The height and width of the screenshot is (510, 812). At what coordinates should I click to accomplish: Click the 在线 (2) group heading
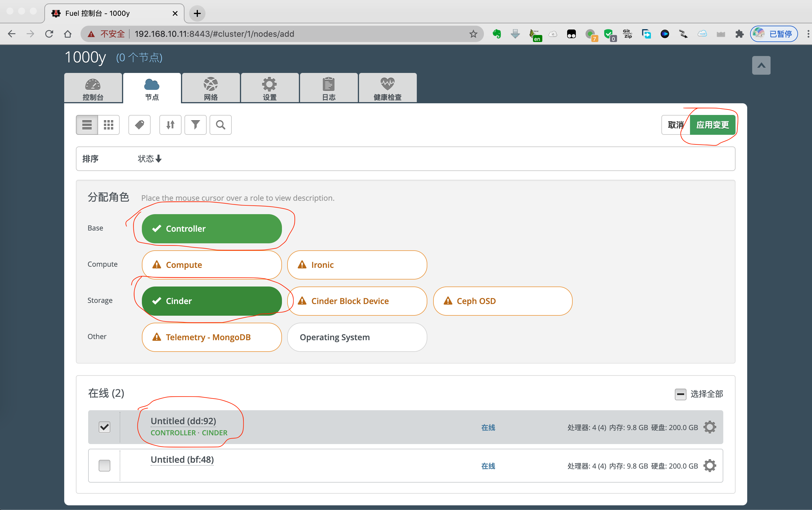(106, 393)
